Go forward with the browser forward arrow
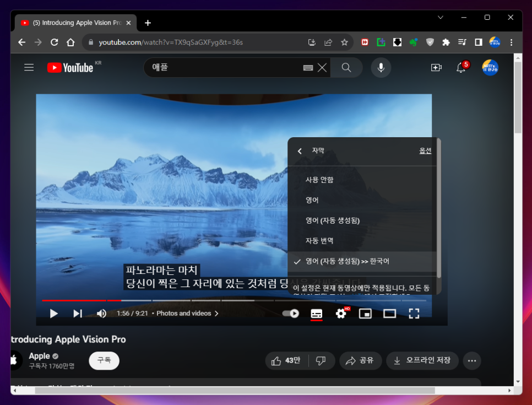Image resolution: width=532 pixels, height=405 pixels. coord(38,42)
